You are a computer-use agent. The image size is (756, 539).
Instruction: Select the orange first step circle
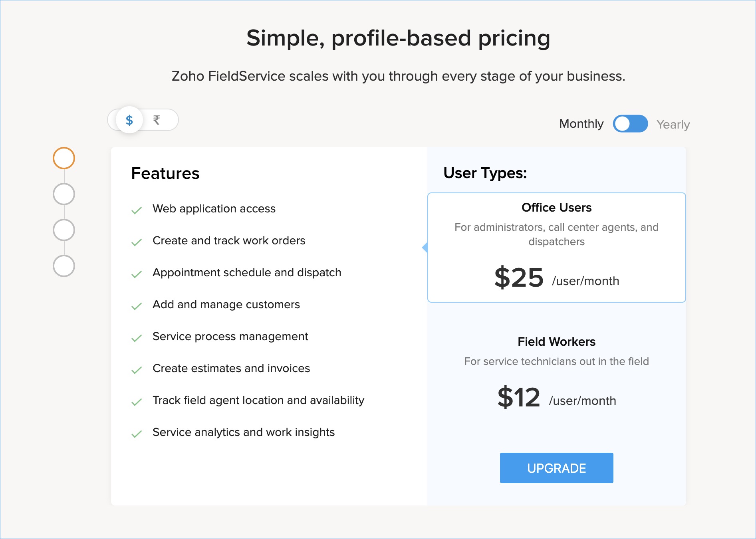(64, 158)
